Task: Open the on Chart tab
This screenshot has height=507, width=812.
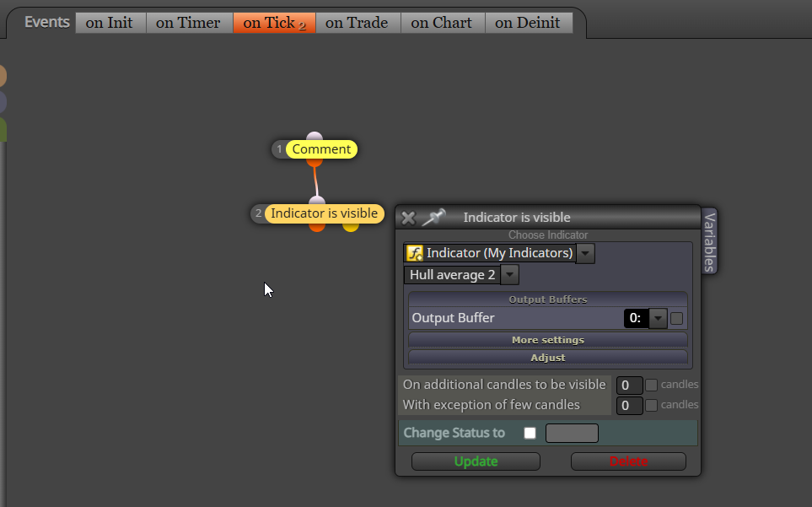Action: [444, 23]
